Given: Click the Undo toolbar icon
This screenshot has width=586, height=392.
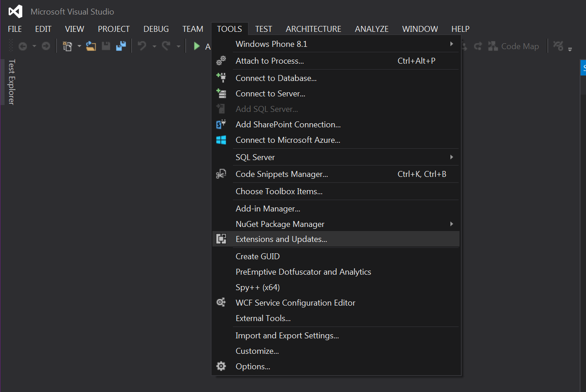Looking at the screenshot, I should click(142, 46).
